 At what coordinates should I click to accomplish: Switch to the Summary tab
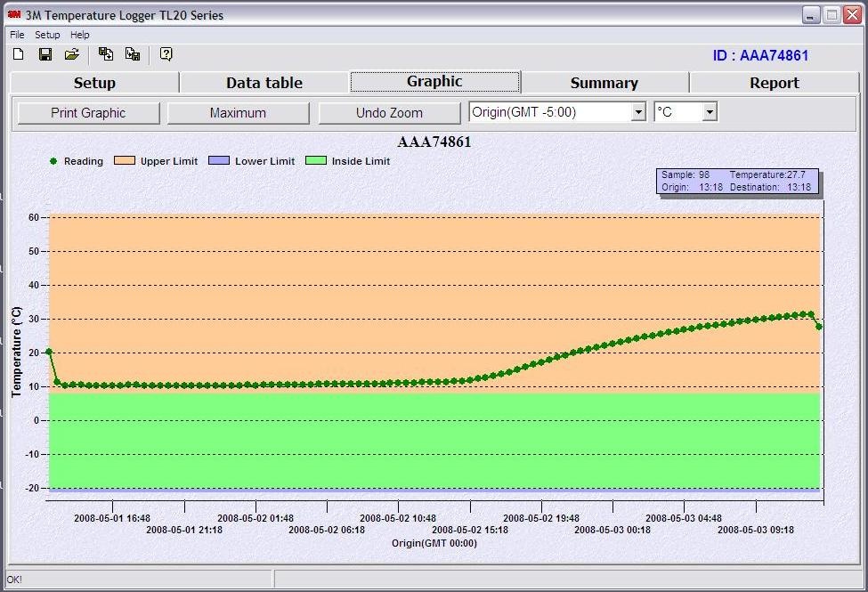tap(604, 83)
